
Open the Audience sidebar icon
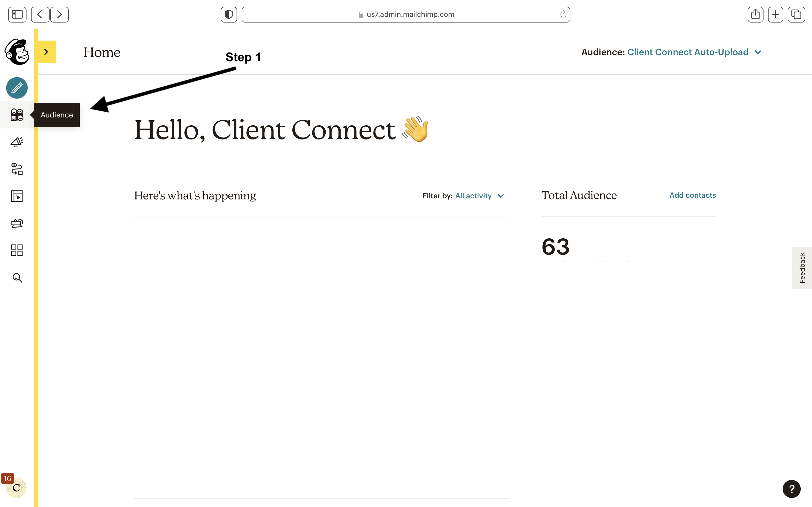17,115
